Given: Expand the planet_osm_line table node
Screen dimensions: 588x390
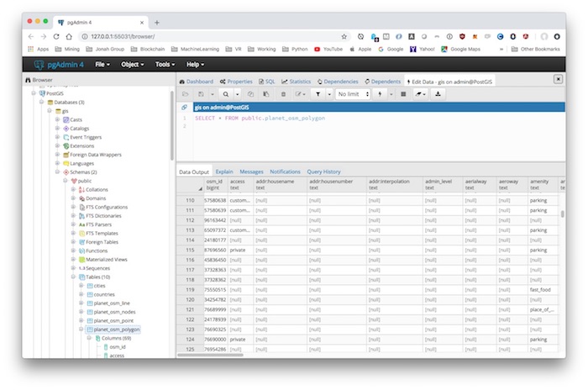Looking at the screenshot, I should point(81,303).
